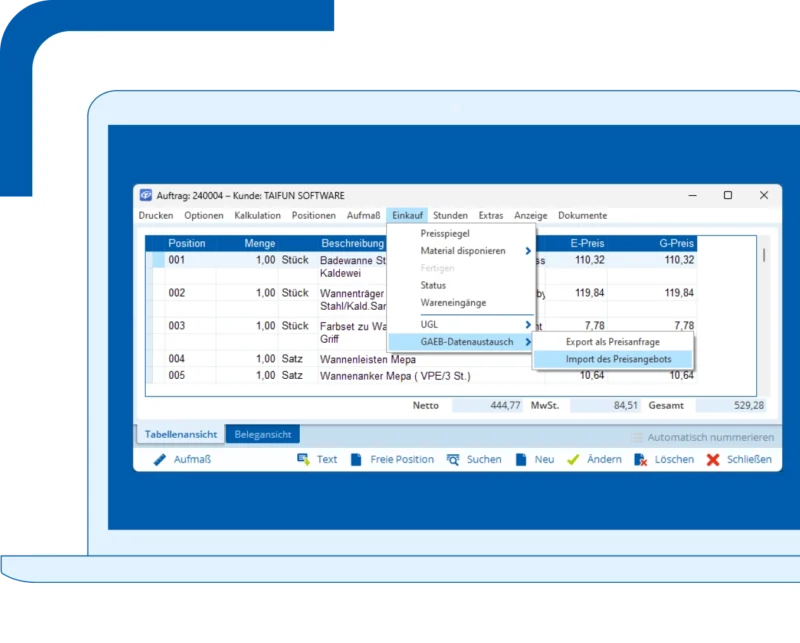The height and width of the screenshot is (643, 800).
Task: Click the TAIFUN app icon in title bar
Action: (x=146, y=195)
